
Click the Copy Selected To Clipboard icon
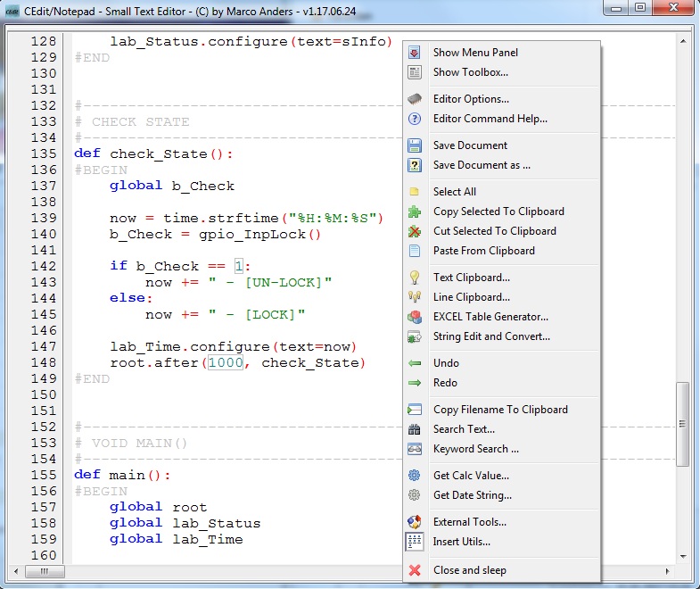[415, 212]
